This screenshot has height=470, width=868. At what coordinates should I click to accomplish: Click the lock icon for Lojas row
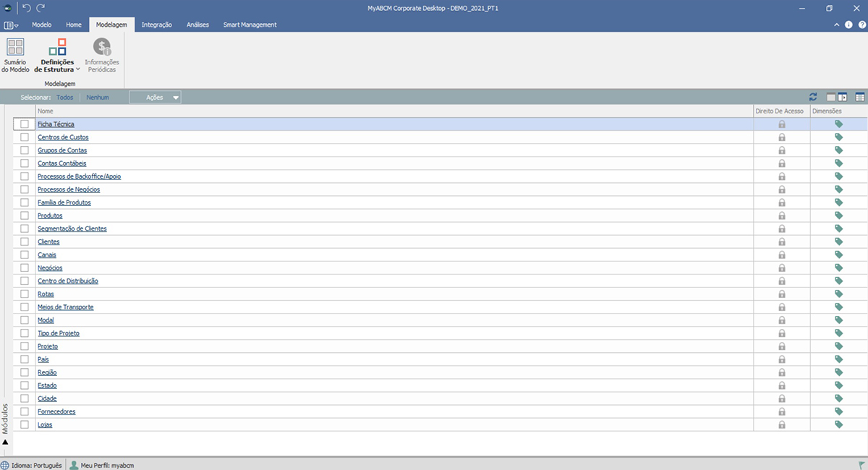[x=782, y=425]
